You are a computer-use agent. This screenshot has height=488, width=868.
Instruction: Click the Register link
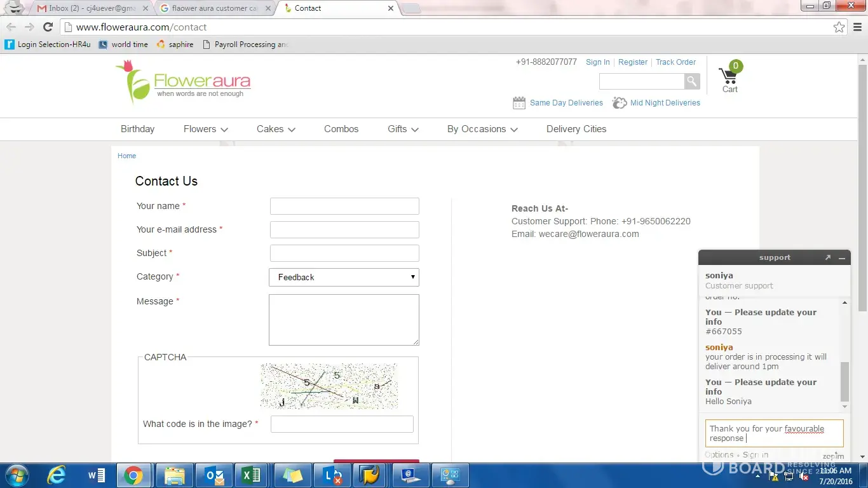633,62
